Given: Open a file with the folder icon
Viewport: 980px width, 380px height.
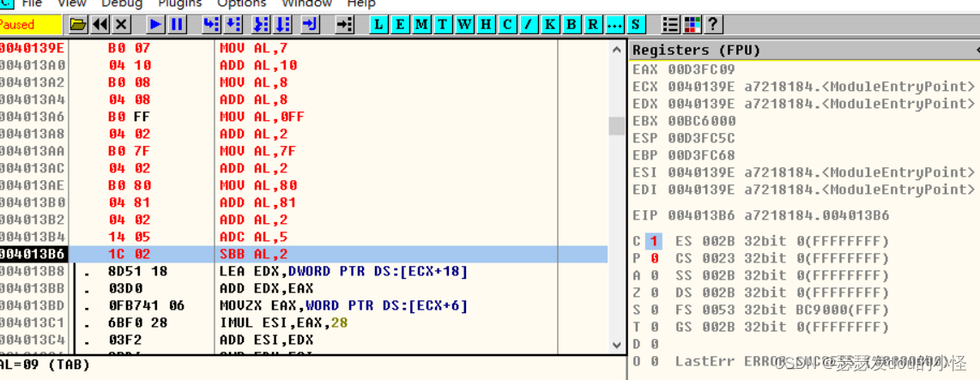Looking at the screenshot, I should coord(78,25).
